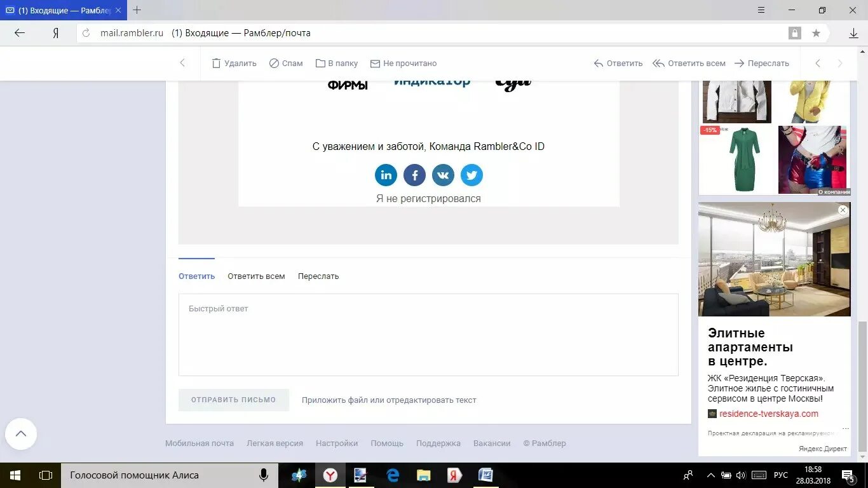Screen dimensions: 868x488
Task: Bookmark the page with star icon
Action: (x=816, y=33)
